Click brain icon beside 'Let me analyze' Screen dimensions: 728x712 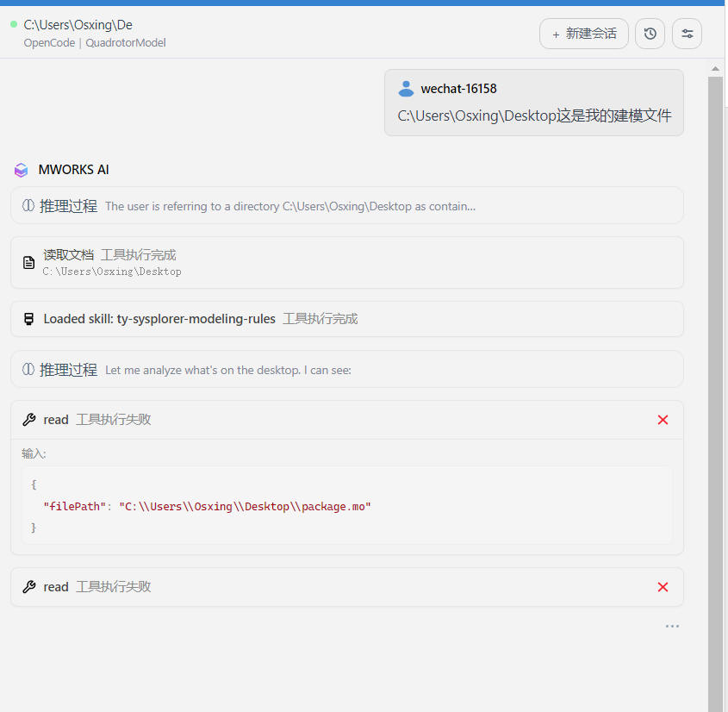[x=28, y=369]
